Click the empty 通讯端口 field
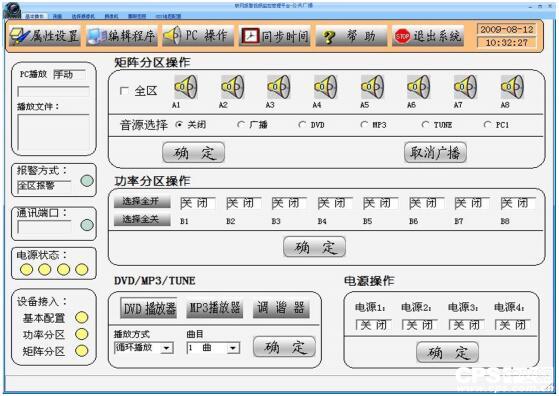 click(44, 227)
